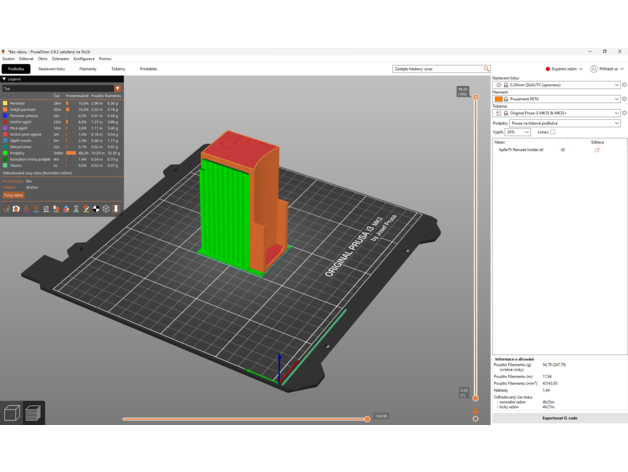Click the search magnifier icon
628x472 pixels.
coord(487,69)
